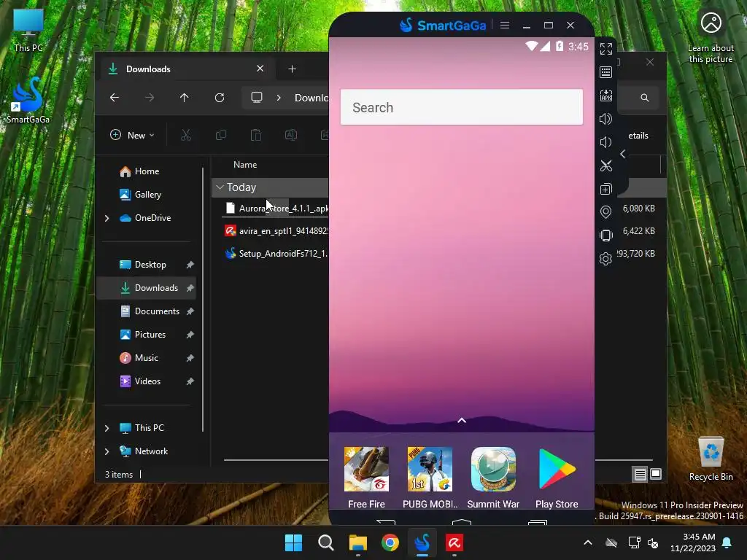Open SmartGaGa hamburger menu

coord(505,26)
